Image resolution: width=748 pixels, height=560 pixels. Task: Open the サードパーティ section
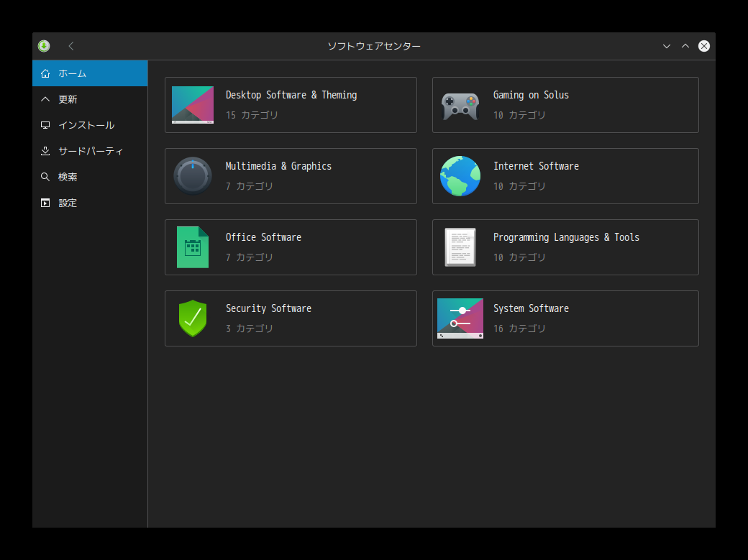(90, 151)
